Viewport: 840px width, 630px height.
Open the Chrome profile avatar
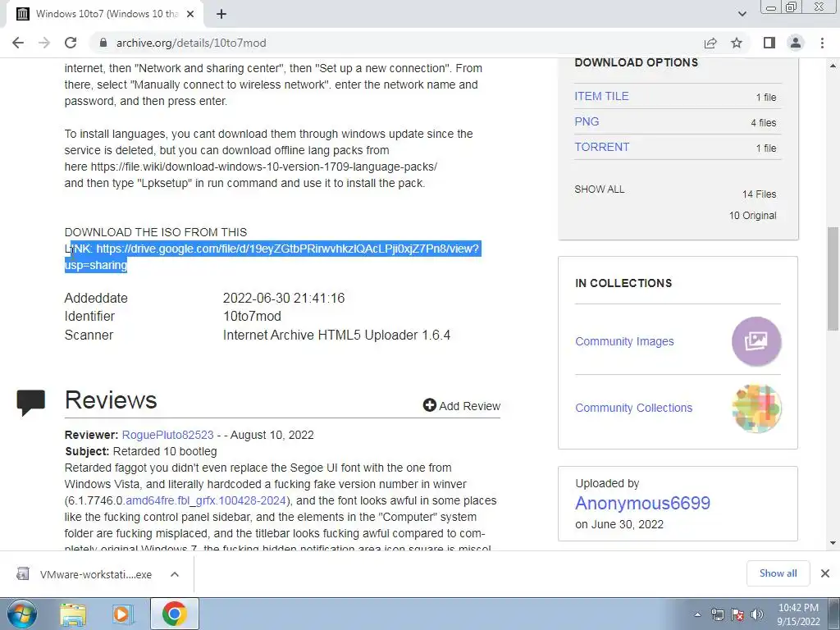pos(796,43)
